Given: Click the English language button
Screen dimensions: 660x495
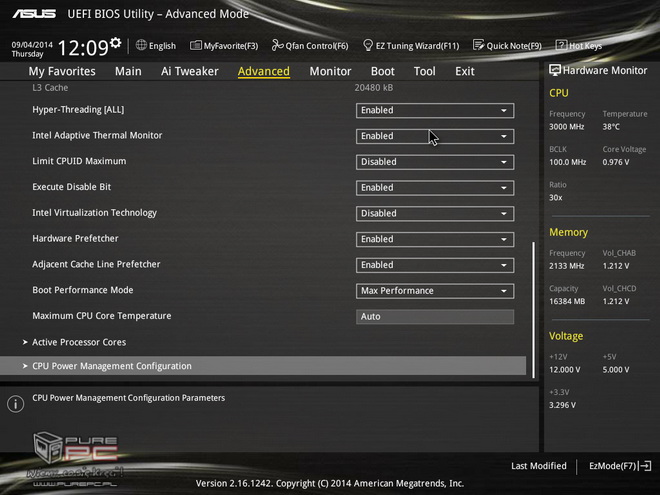Looking at the screenshot, I should click(156, 45).
